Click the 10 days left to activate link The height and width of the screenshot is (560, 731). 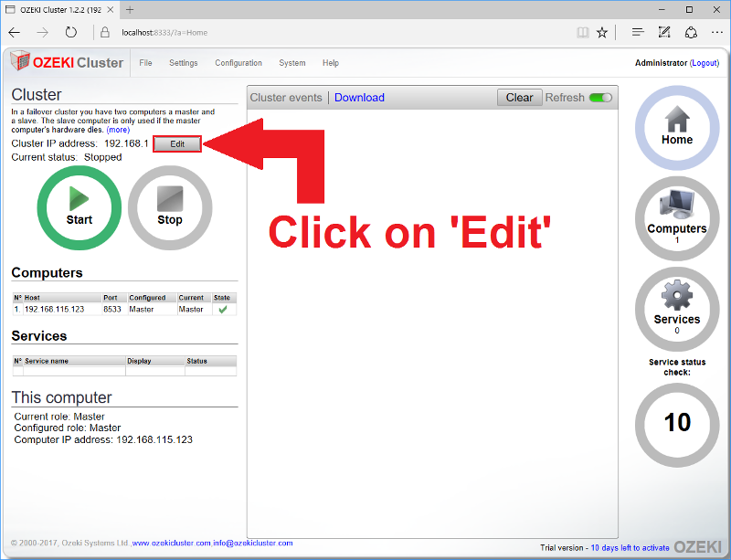[630, 548]
